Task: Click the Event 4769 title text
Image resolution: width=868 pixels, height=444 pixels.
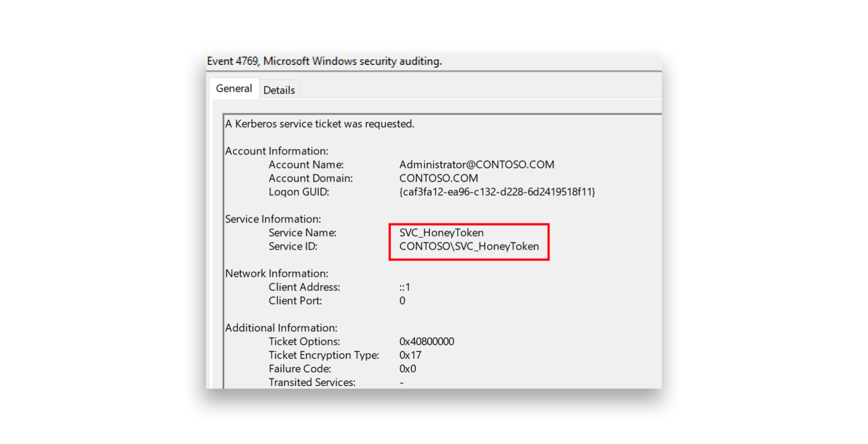Action: (x=325, y=61)
